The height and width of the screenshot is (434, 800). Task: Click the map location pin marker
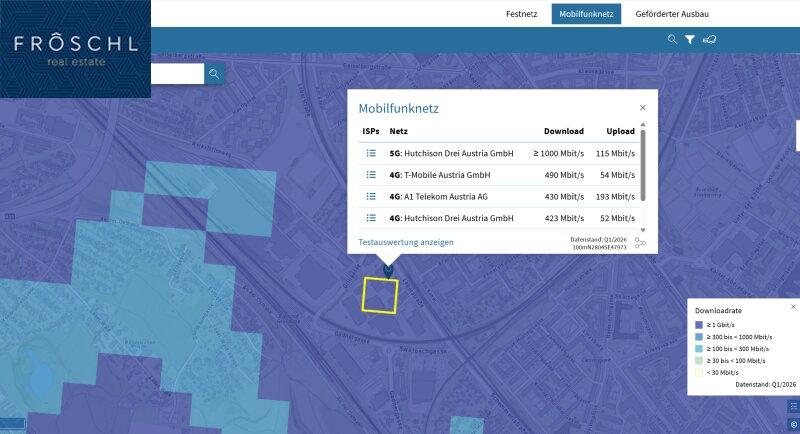click(x=388, y=271)
